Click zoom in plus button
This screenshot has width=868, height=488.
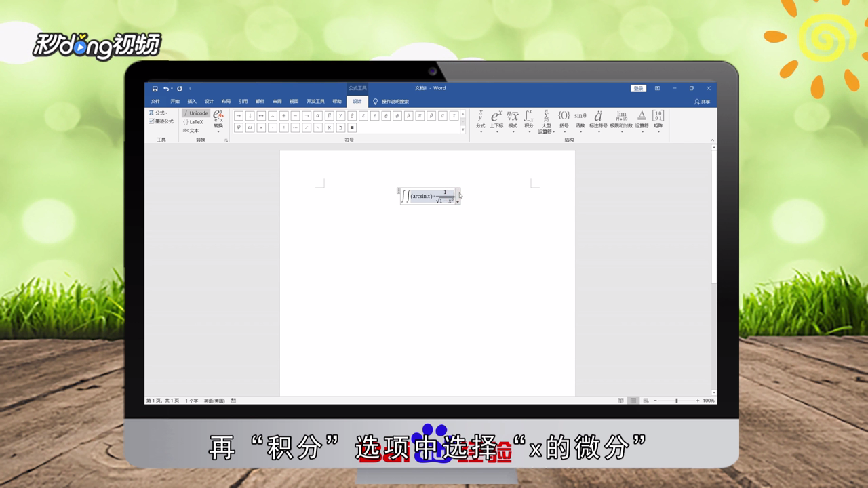[698, 401]
